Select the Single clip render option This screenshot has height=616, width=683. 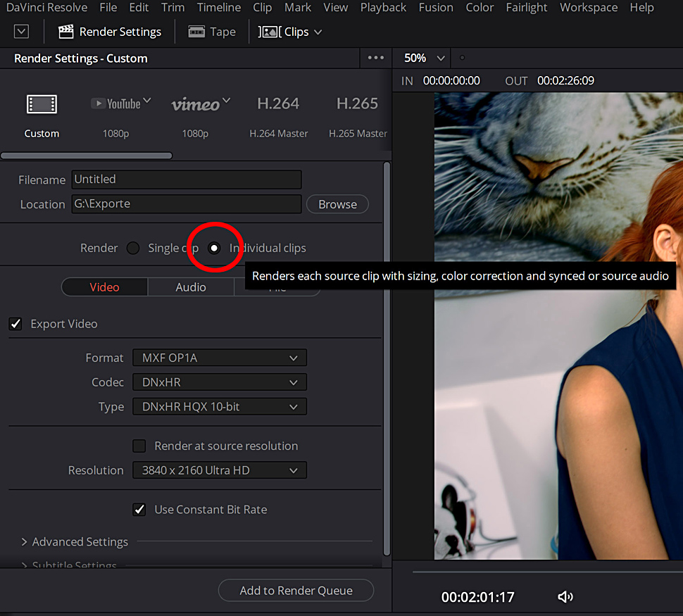click(x=133, y=248)
